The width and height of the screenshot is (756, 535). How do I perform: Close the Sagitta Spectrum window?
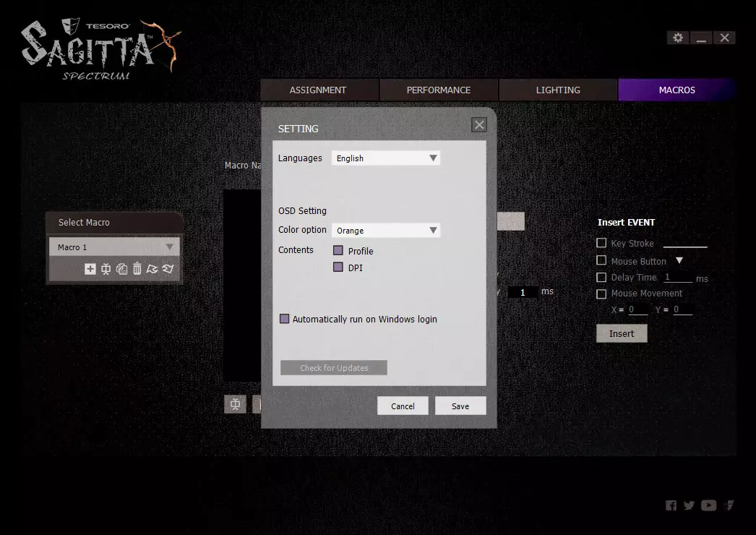725,38
